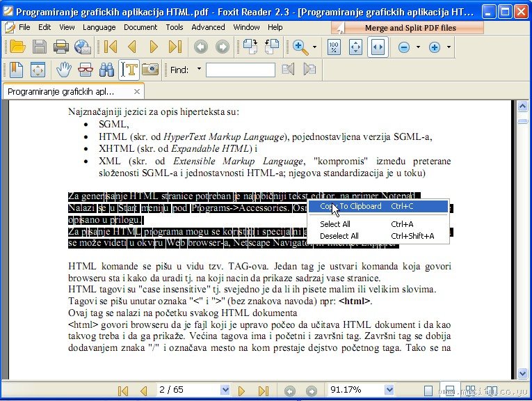Open the page number dropdown in status bar

click(x=225, y=391)
